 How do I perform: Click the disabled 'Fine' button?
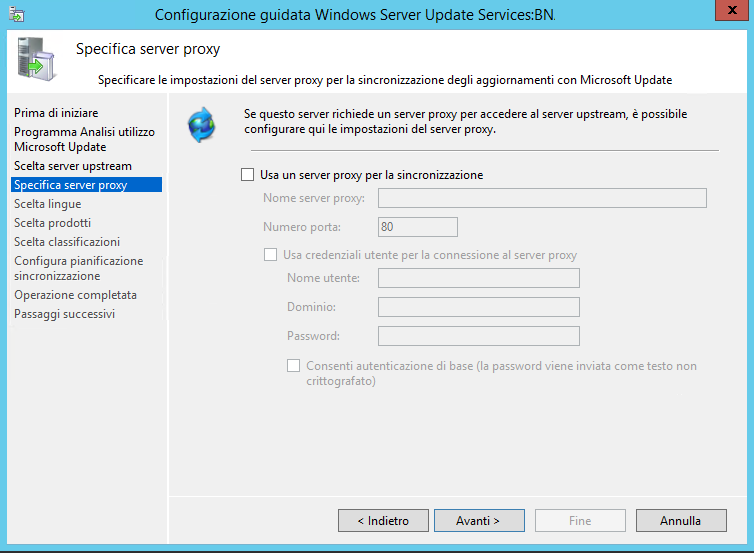pos(580,520)
